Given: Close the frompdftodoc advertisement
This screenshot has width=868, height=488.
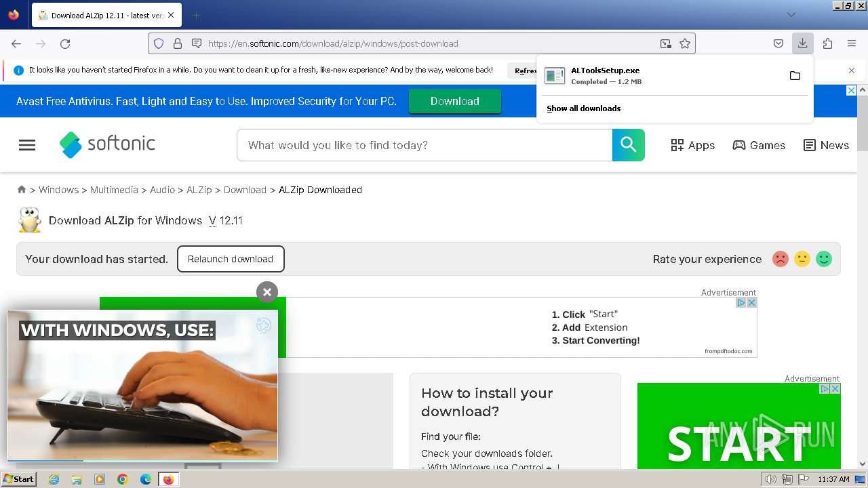Looking at the screenshot, I should (x=751, y=302).
